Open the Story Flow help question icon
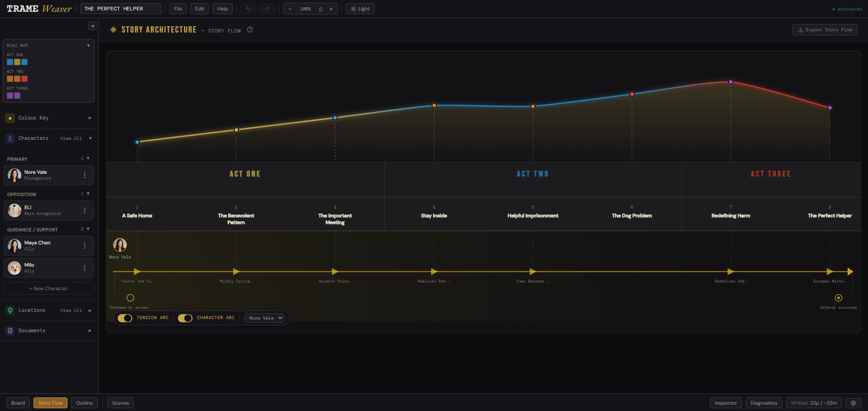 pos(250,30)
